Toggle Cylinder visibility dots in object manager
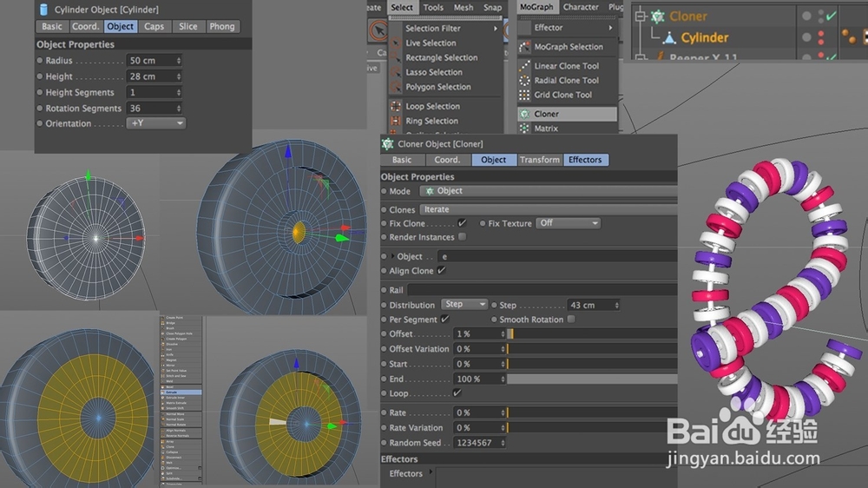The image size is (868, 488). pyautogui.click(x=821, y=37)
